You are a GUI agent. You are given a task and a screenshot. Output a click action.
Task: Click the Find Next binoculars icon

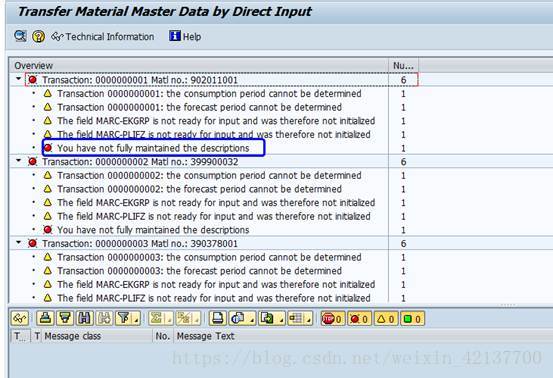[104, 318]
